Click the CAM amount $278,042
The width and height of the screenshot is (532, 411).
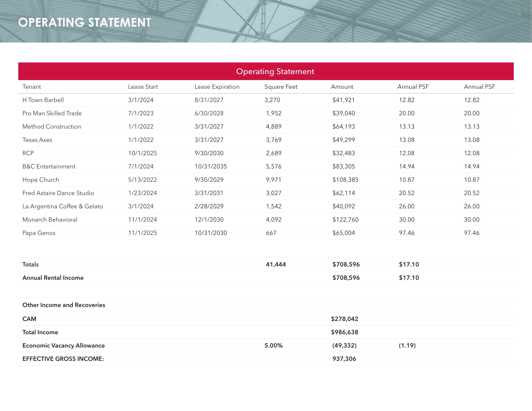point(344,319)
